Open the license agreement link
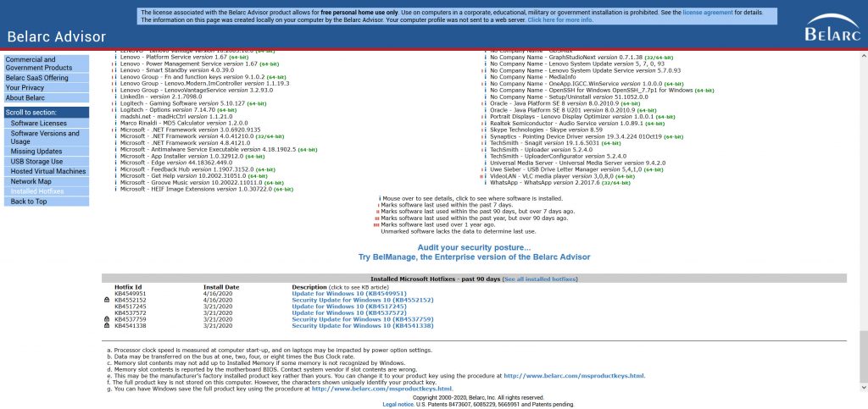The image size is (868, 409). point(708,12)
